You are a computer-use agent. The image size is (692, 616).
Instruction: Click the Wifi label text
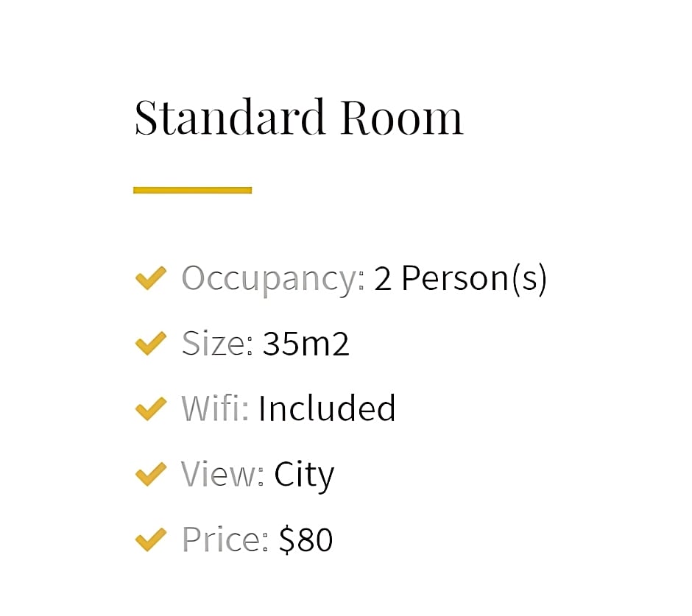(x=215, y=408)
